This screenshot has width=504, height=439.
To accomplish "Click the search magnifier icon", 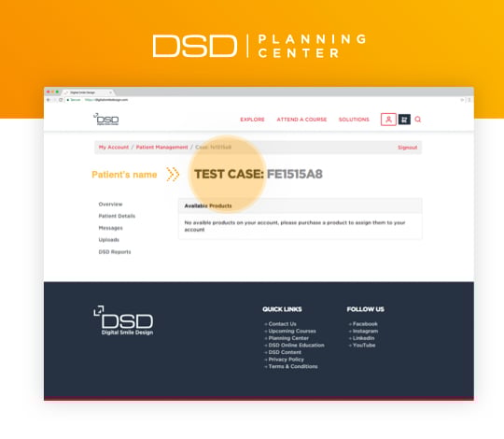I will (418, 120).
